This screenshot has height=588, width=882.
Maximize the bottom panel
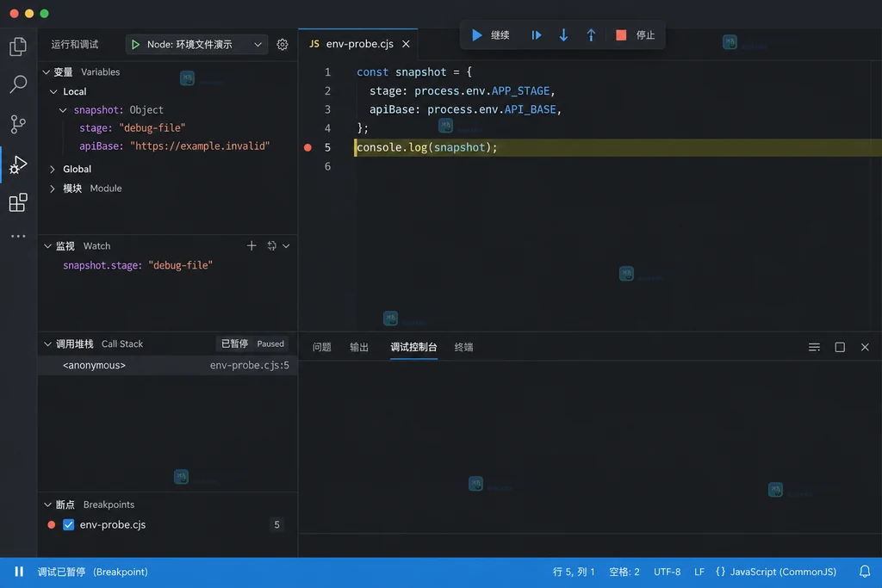[840, 348]
